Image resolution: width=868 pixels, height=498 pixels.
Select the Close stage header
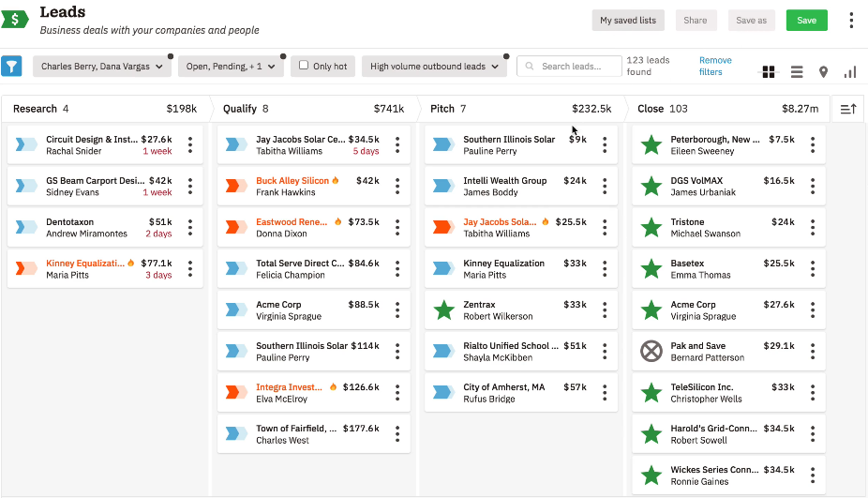point(728,109)
